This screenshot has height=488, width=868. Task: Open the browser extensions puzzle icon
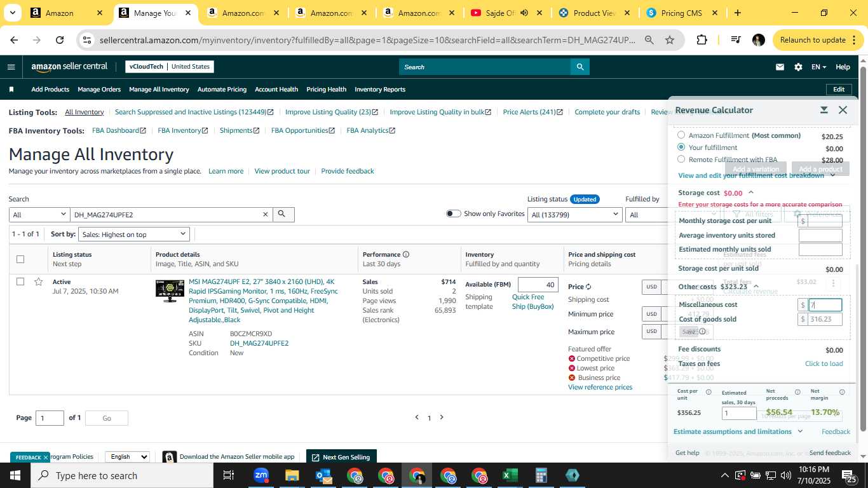pos(702,40)
